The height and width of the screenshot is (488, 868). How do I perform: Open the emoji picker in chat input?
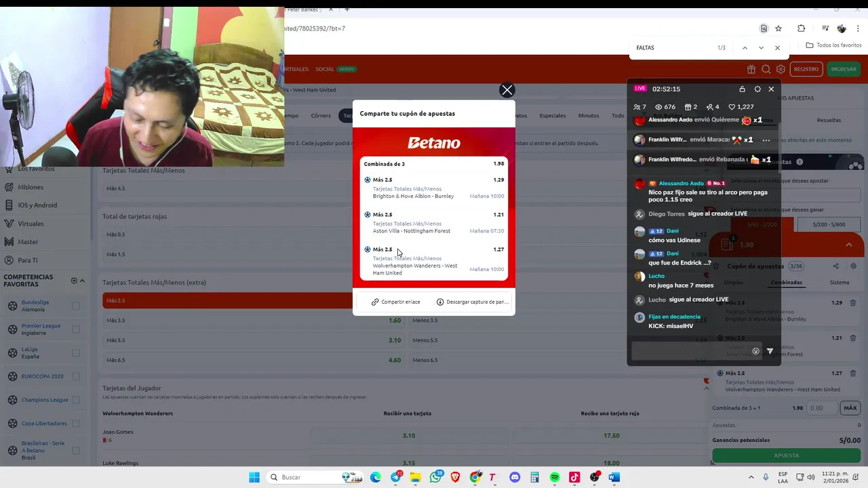pyautogui.click(x=755, y=351)
